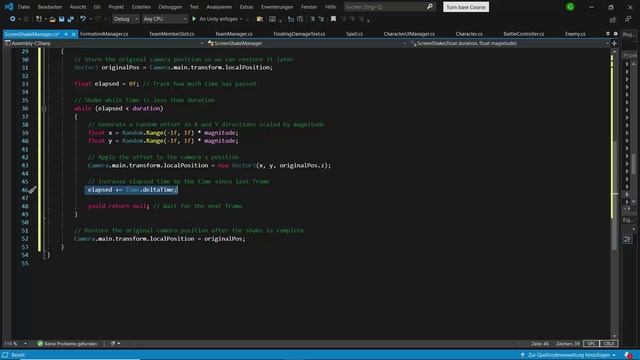This screenshot has width=640, height=360.
Task: Click the green check no problems icon
Action: 40,344
